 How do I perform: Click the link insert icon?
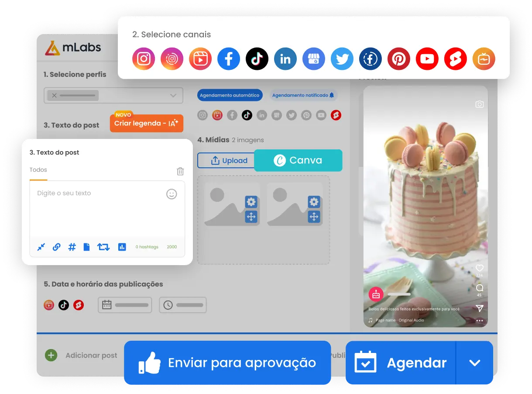click(x=56, y=247)
